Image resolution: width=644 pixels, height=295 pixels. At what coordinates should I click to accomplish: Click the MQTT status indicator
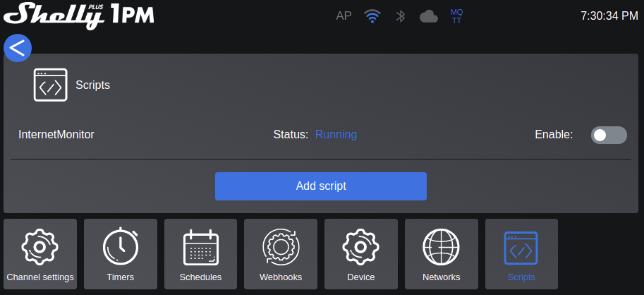click(x=456, y=16)
